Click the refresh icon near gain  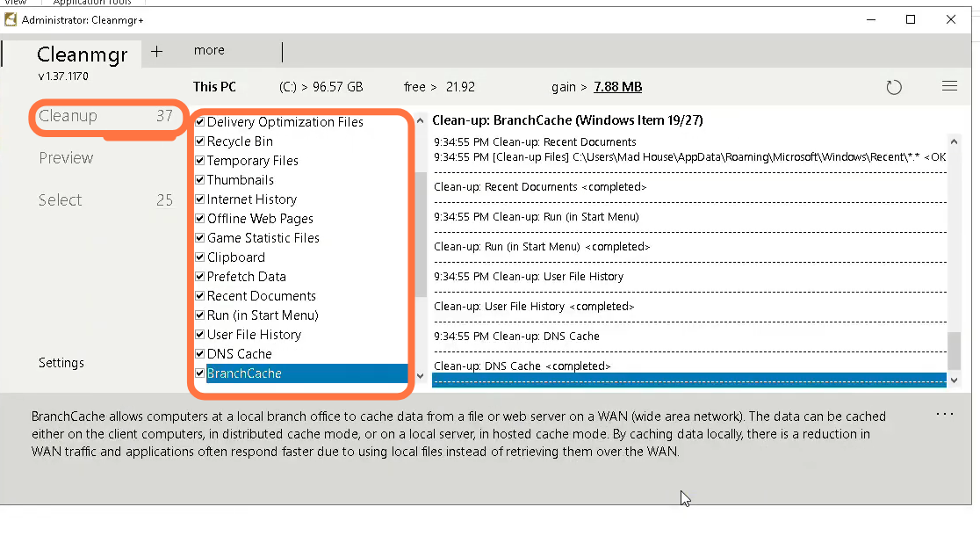point(894,87)
